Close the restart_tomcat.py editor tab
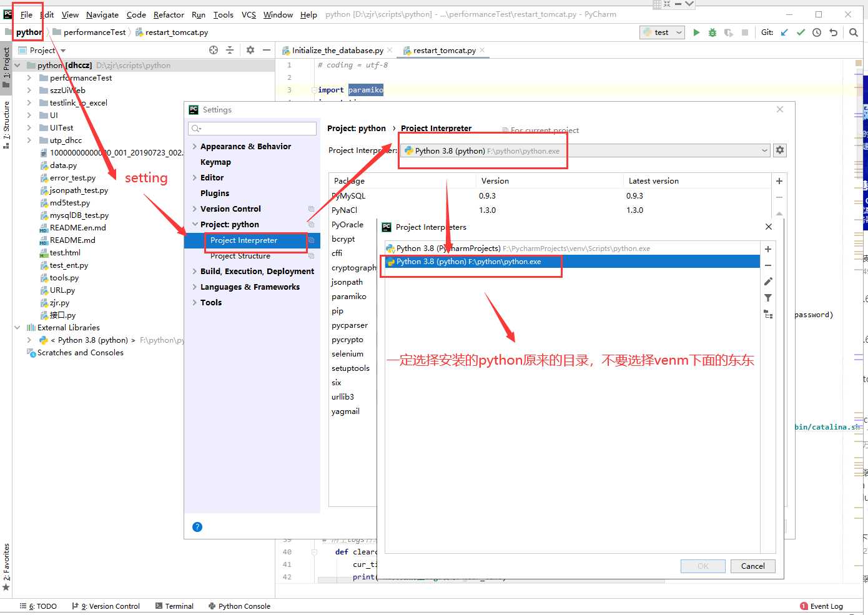868x615 pixels. (x=482, y=50)
